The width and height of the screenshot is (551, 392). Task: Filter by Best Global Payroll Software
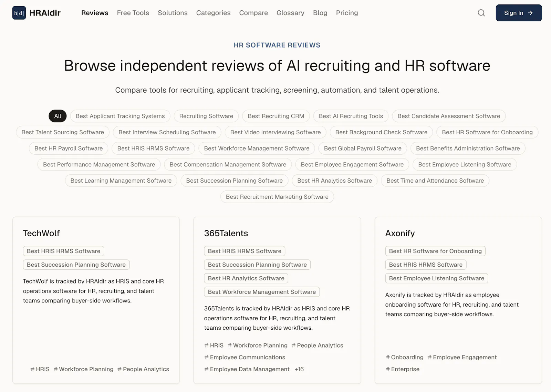point(363,148)
